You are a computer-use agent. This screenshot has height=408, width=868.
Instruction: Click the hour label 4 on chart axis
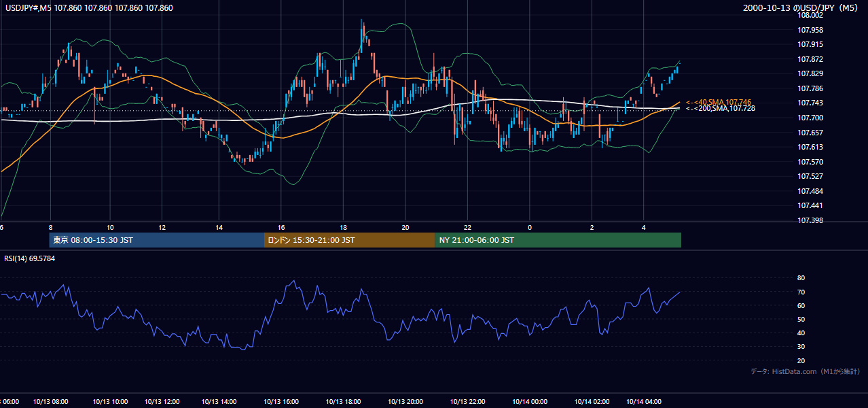click(x=643, y=227)
